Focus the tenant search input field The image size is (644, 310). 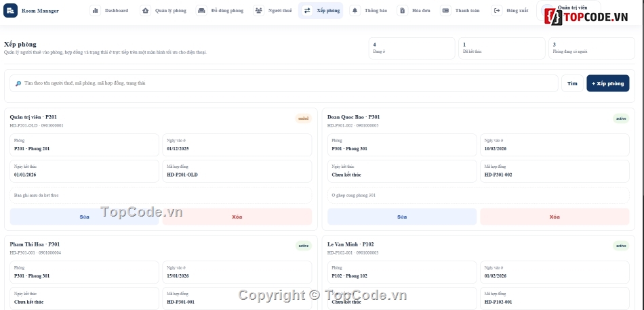click(x=284, y=83)
